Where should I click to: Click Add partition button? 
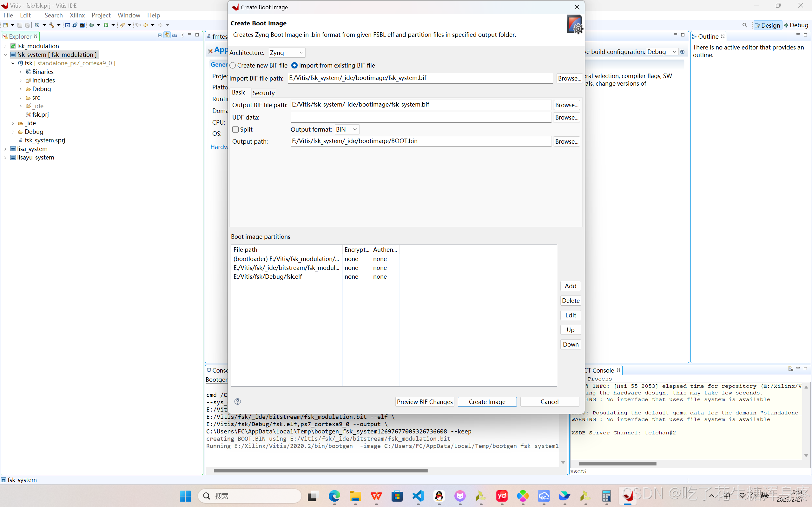tap(571, 286)
